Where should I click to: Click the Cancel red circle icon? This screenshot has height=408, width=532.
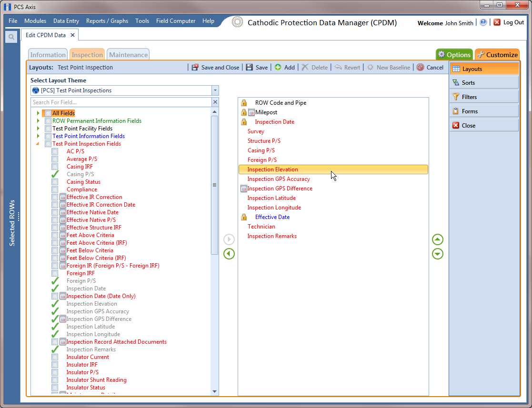tap(421, 67)
